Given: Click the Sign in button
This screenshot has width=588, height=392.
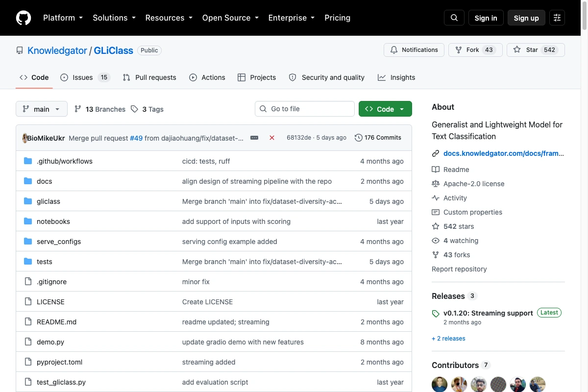Looking at the screenshot, I should point(486,18).
